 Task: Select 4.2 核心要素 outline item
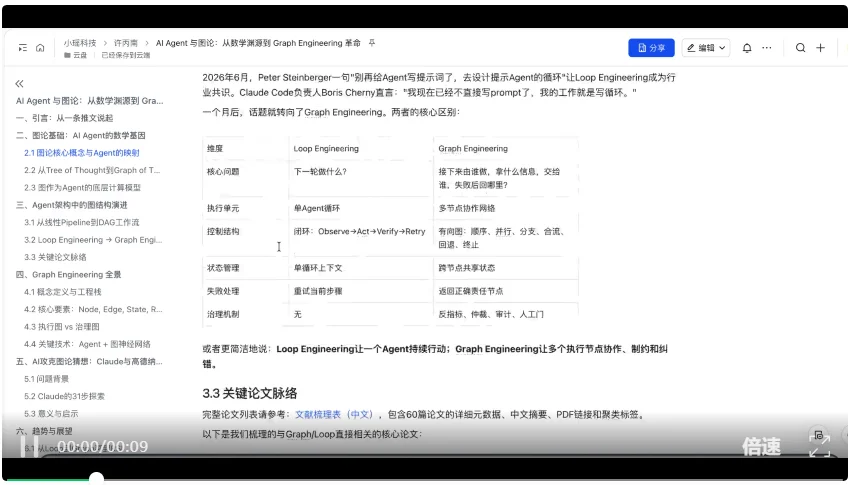pyautogui.click(x=93, y=309)
